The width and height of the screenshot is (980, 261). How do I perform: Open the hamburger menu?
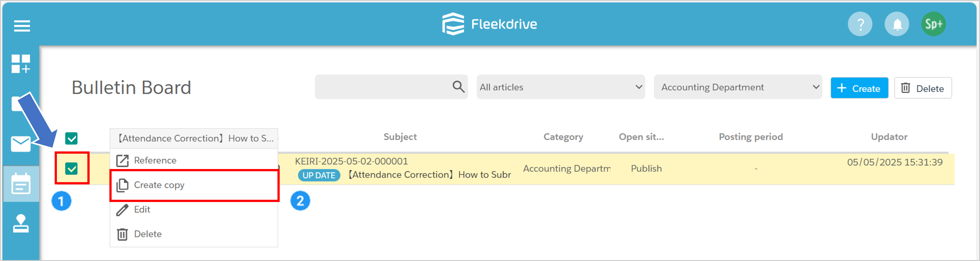coord(22,26)
